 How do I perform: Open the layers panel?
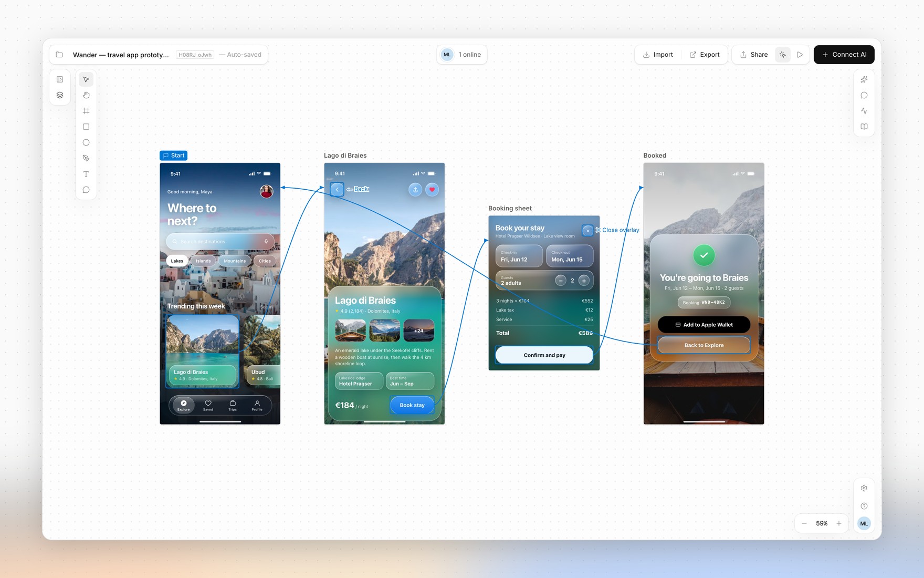60,95
